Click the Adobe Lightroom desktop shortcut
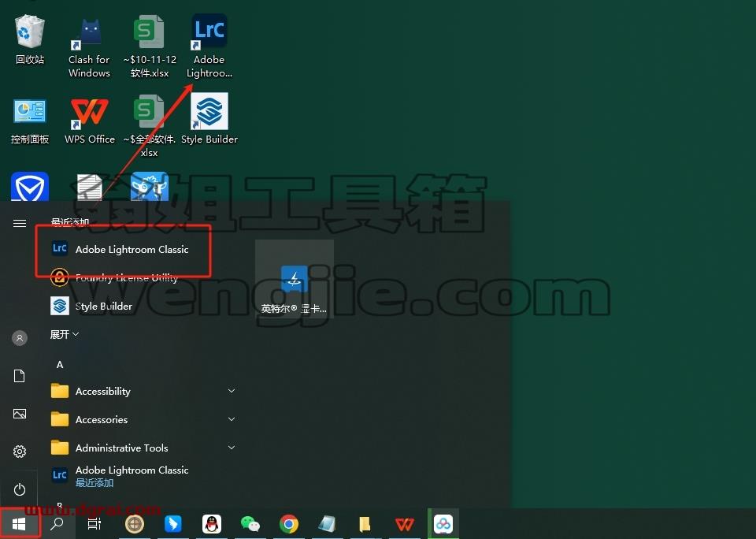The width and height of the screenshot is (756, 539). pyautogui.click(x=209, y=46)
